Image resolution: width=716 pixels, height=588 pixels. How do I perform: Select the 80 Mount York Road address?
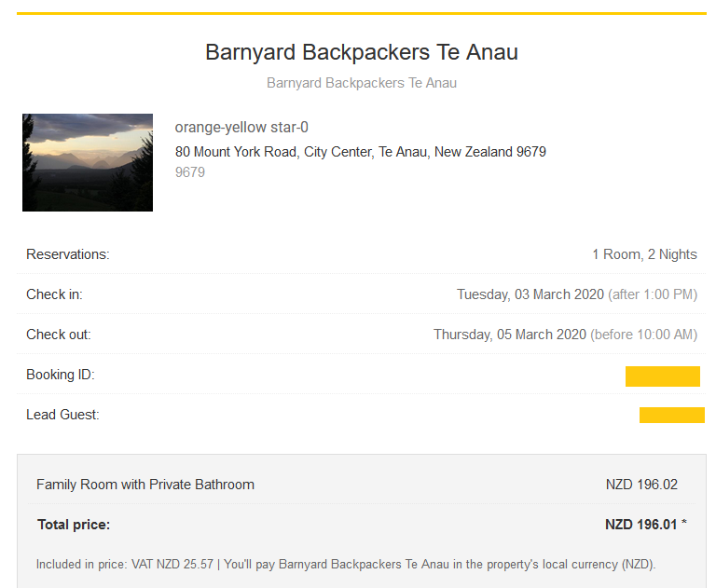[360, 152]
